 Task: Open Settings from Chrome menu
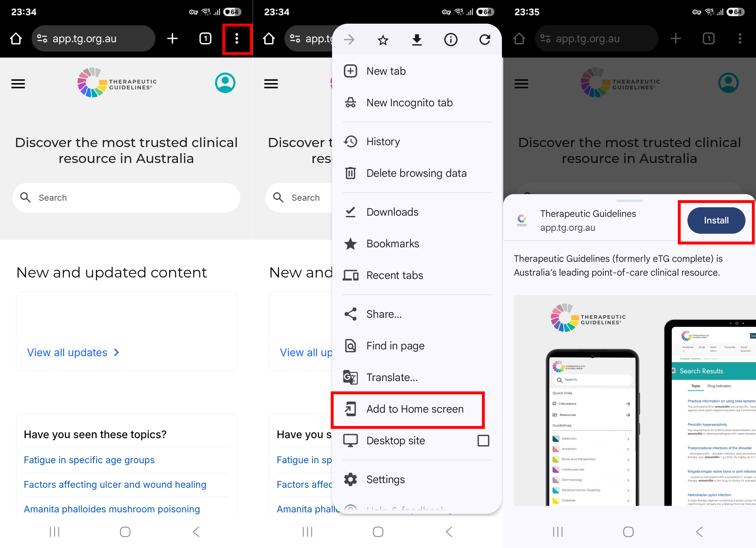(x=417, y=479)
